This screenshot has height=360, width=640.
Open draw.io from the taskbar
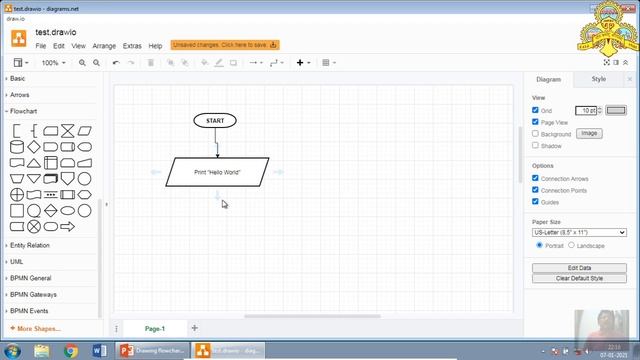pos(228,350)
